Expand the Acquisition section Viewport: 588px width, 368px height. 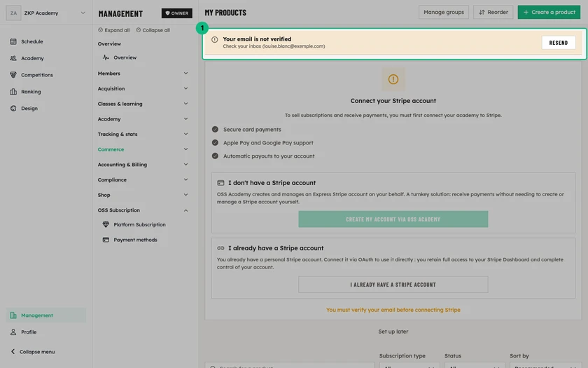point(143,88)
